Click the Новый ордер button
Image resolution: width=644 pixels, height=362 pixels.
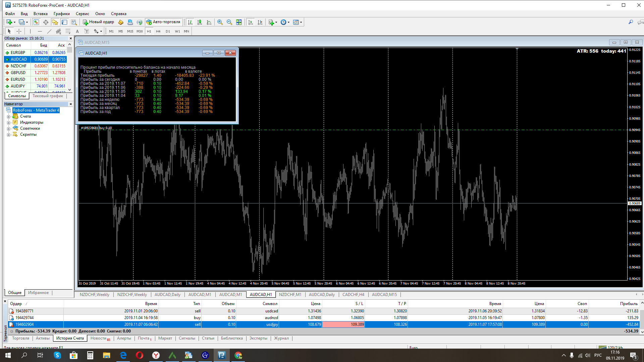pos(98,22)
